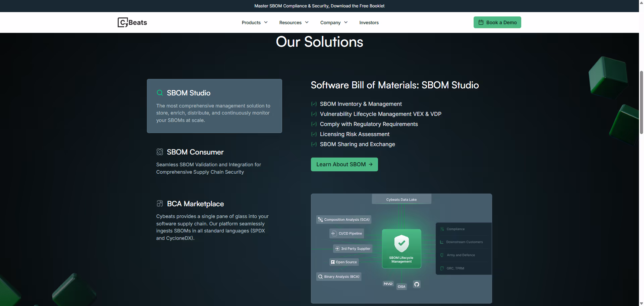Select the BCA Marketplace solution tab
This screenshot has width=644, height=306.
[214, 221]
